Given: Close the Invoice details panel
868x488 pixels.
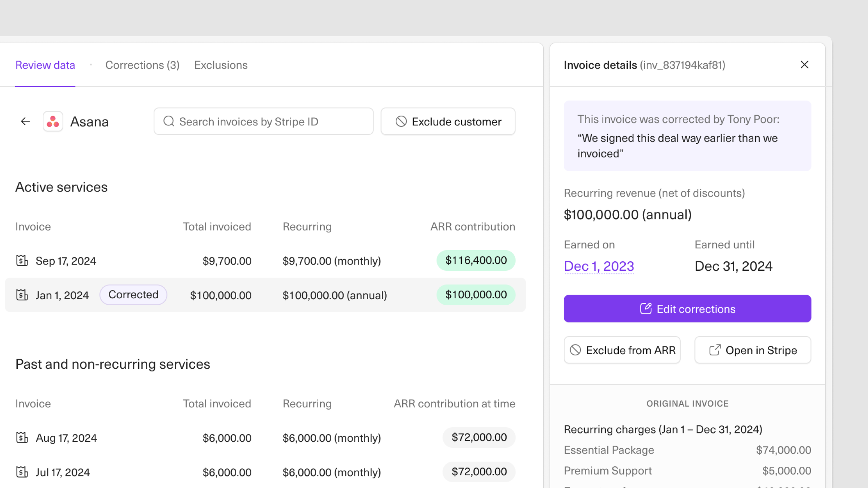Looking at the screenshot, I should pos(804,65).
